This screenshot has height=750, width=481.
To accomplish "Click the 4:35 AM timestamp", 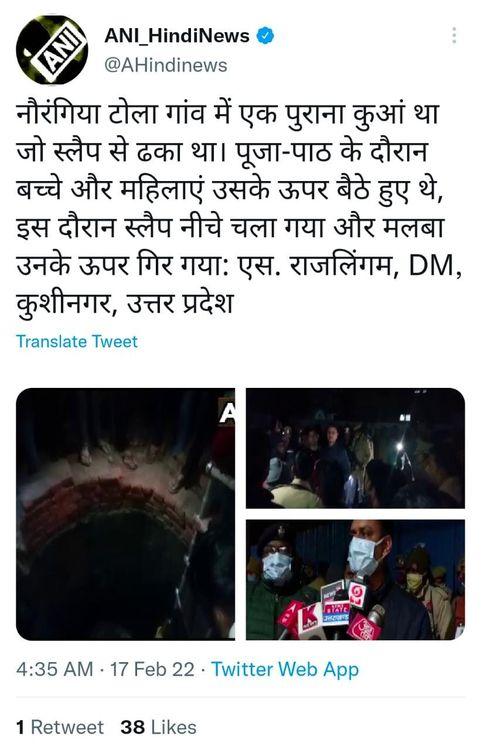I will pos(55,669).
